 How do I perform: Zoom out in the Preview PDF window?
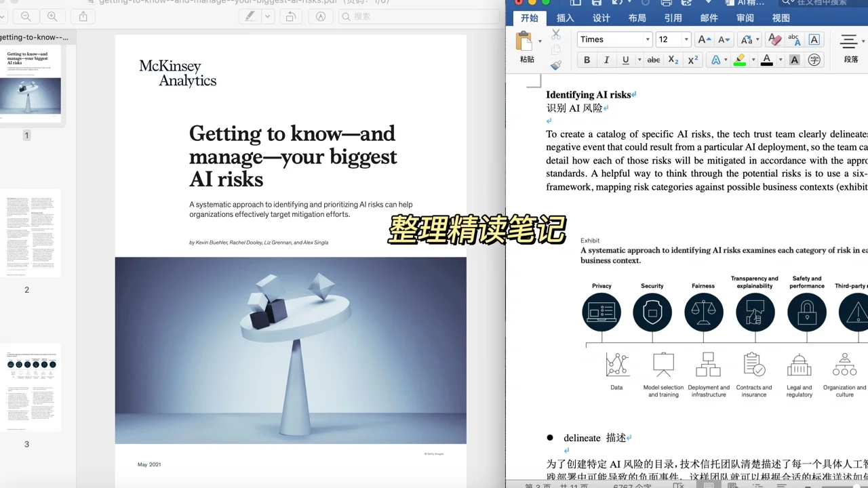26,16
